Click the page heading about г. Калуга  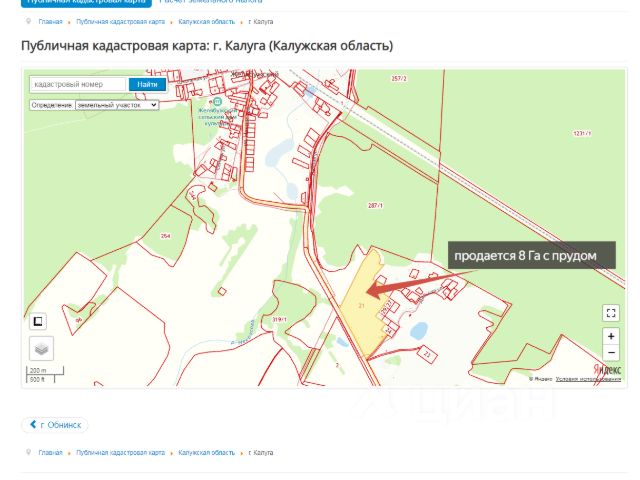pyautogui.click(x=207, y=45)
